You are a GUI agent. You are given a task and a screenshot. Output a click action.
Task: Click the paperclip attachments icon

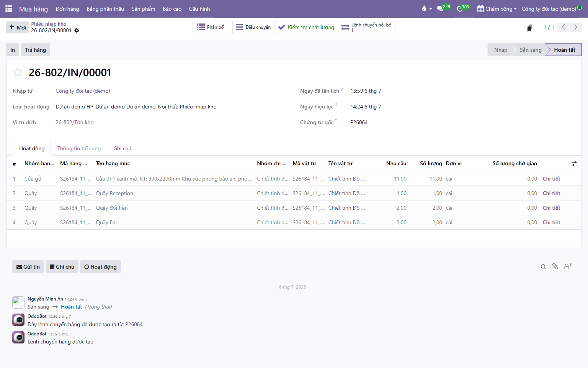[x=555, y=266]
